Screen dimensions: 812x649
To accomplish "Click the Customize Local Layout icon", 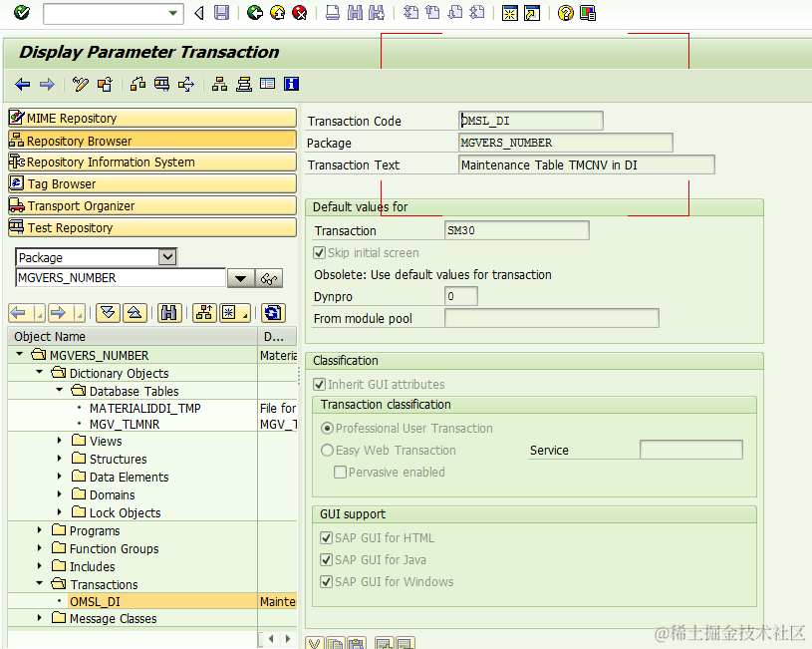I will pos(588,12).
